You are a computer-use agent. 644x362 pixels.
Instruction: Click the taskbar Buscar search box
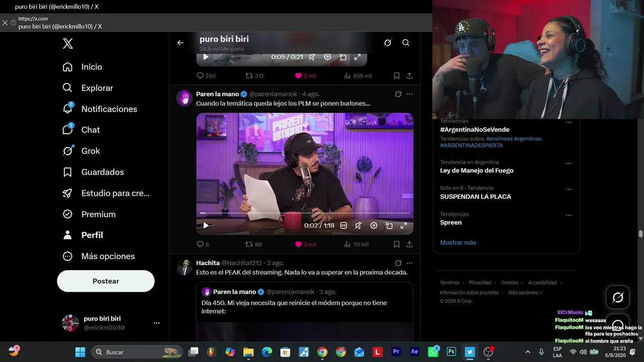(x=136, y=352)
